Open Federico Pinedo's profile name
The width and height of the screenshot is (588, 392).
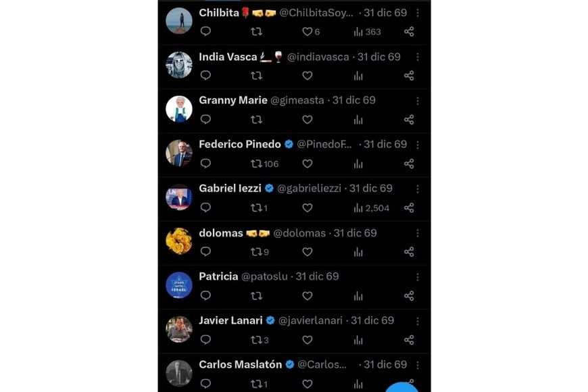click(240, 144)
